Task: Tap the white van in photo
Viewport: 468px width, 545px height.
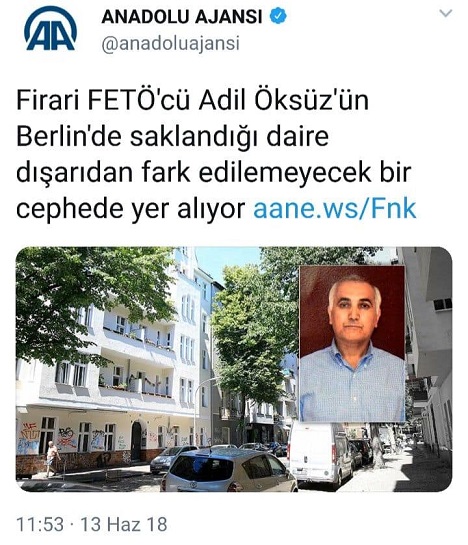Action: coord(320,453)
